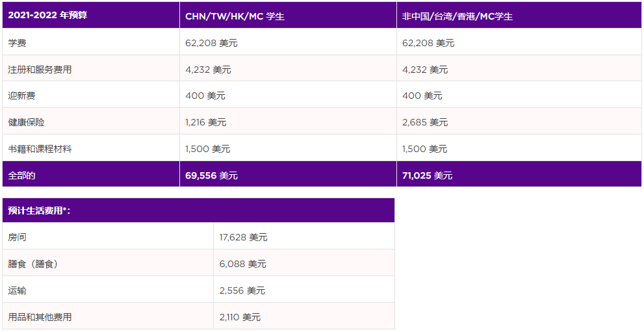
Task: Select the 书籍和课程材料 row label
Action: point(40,149)
